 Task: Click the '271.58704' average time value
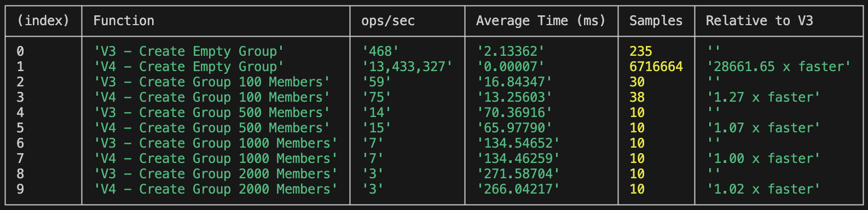(518, 174)
